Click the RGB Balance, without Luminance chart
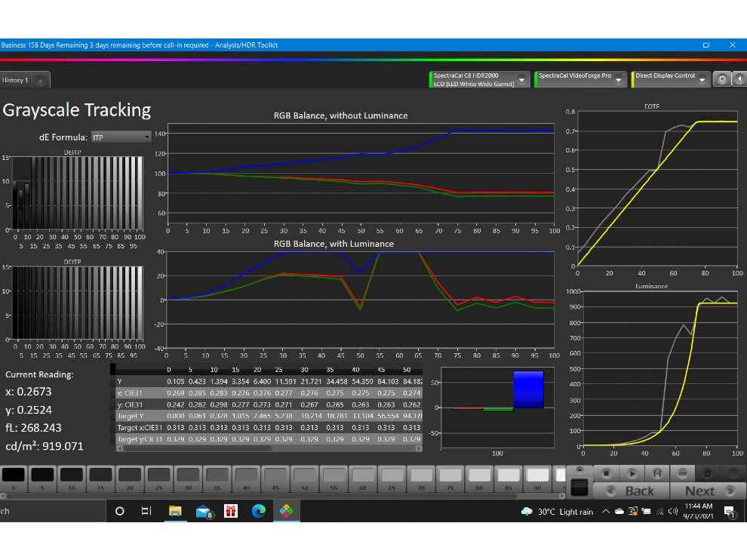Image resolution: width=747 pixels, height=560 pixels. tap(361, 174)
